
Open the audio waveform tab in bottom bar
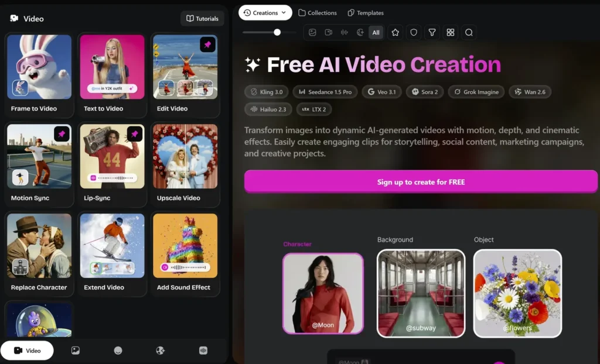(203, 350)
